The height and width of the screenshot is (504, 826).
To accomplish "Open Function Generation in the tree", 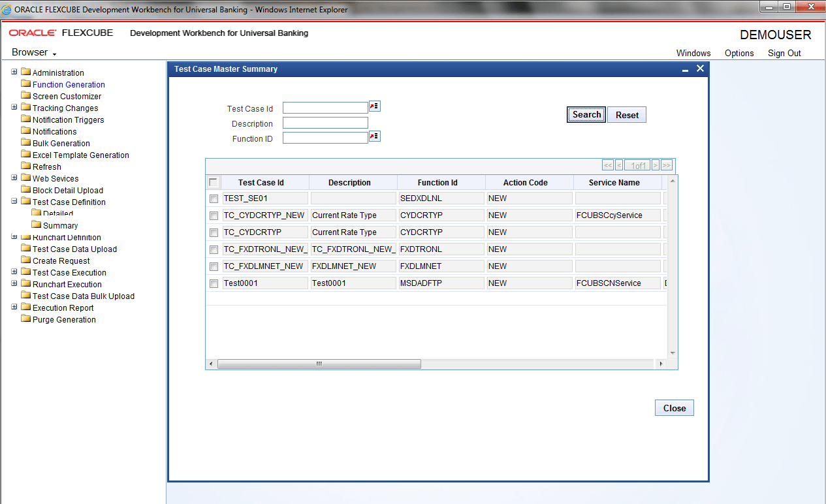I will (69, 84).
